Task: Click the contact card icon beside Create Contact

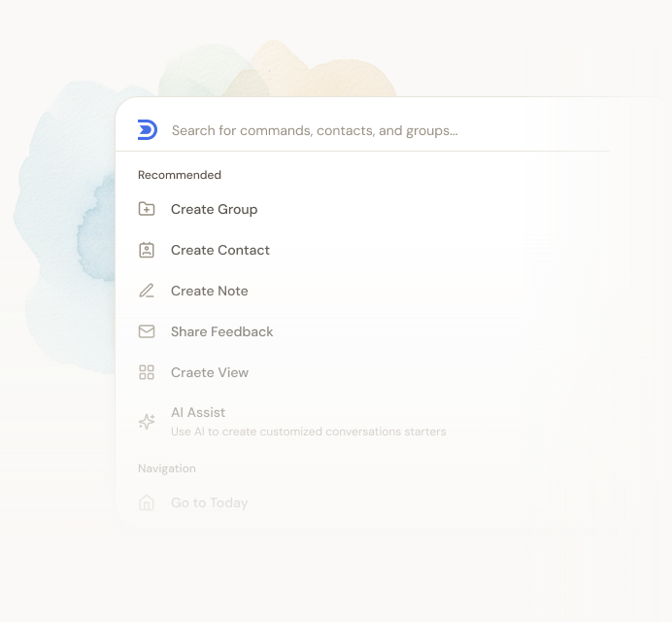Action: pos(147,250)
